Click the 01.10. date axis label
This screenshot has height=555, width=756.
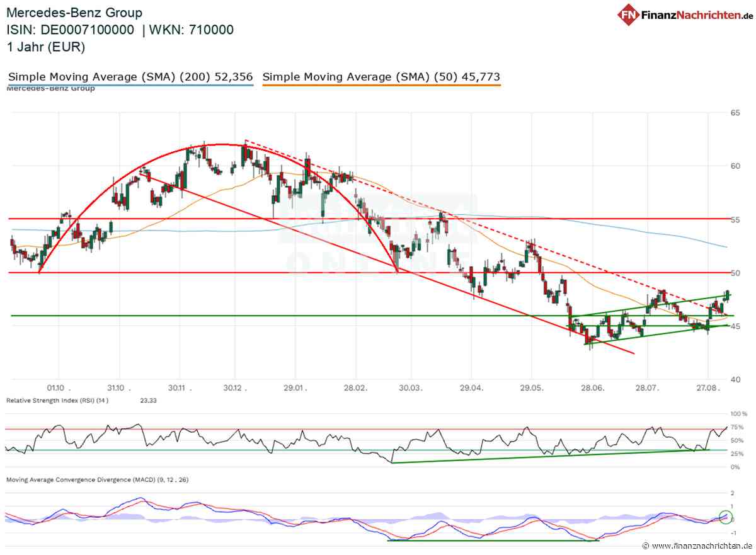57,388
